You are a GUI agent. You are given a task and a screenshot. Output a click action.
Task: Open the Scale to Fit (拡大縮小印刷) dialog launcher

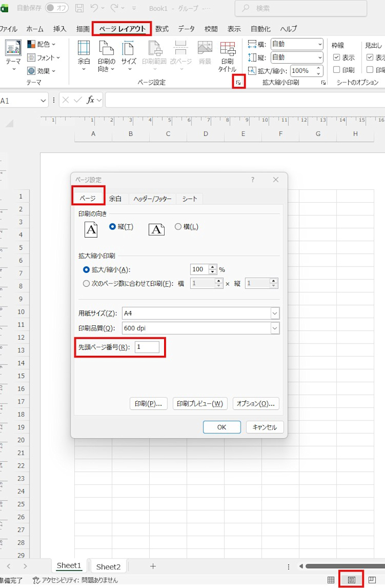click(x=323, y=82)
